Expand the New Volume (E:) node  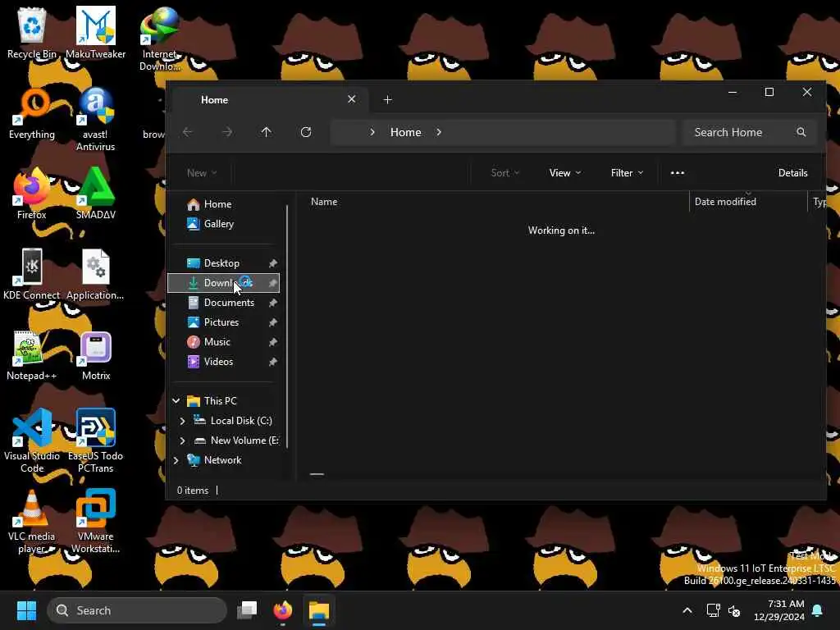(x=182, y=441)
